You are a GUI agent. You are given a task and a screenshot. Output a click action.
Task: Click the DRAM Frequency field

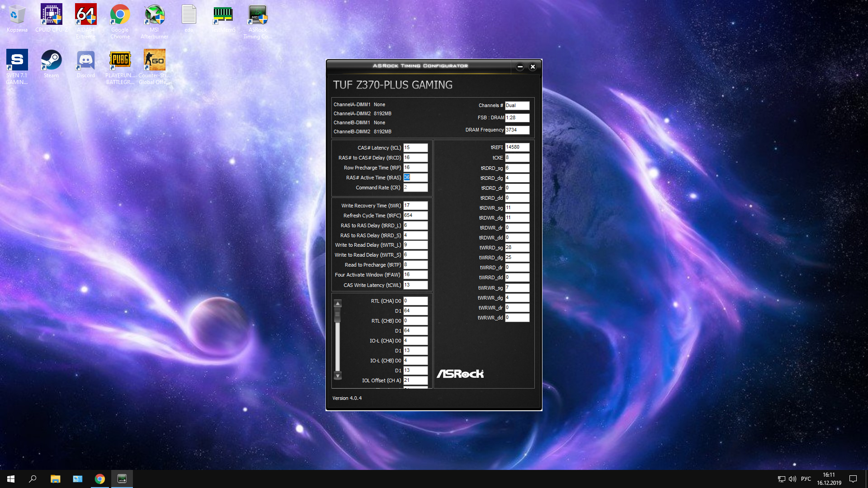[x=517, y=130]
